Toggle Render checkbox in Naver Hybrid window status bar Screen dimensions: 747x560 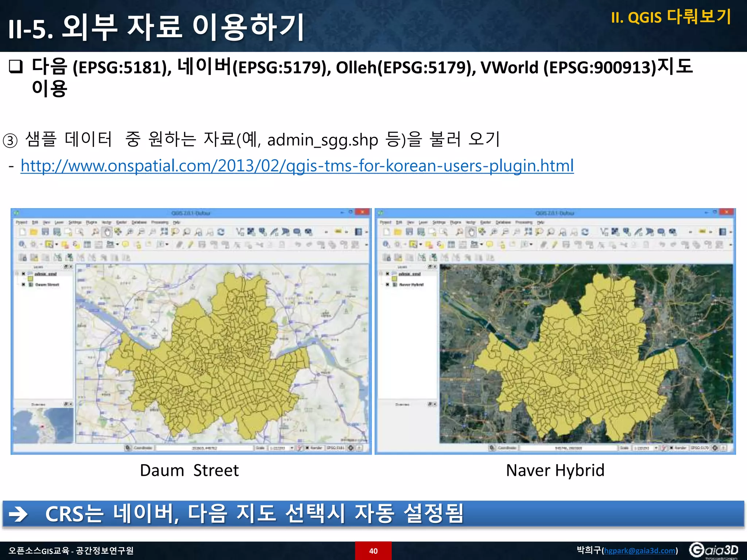tap(671, 448)
